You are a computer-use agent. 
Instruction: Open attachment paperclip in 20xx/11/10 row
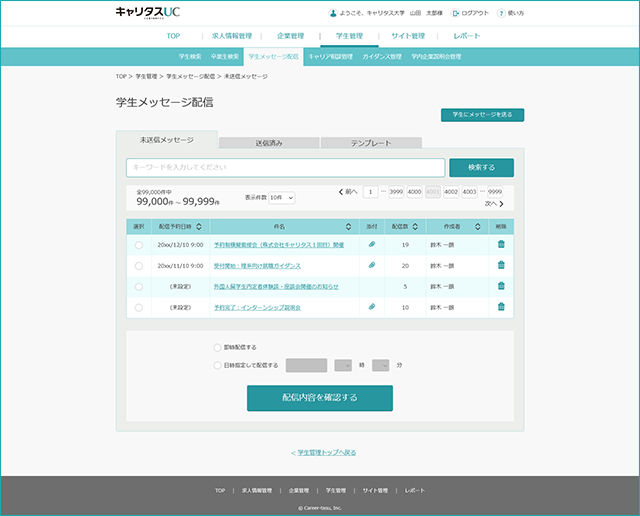[372, 265]
